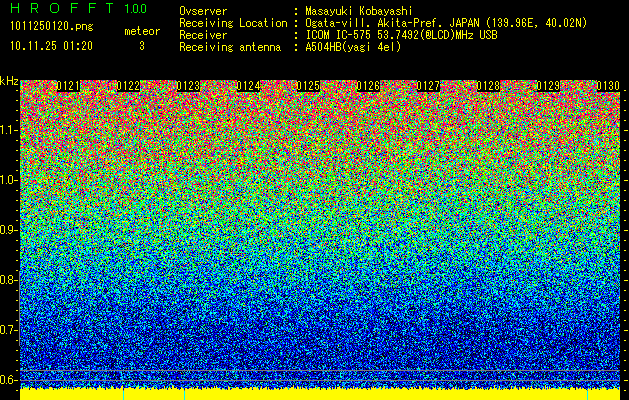Click the Ovserver label
This screenshot has width=629, height=400.
click(203, 11)
